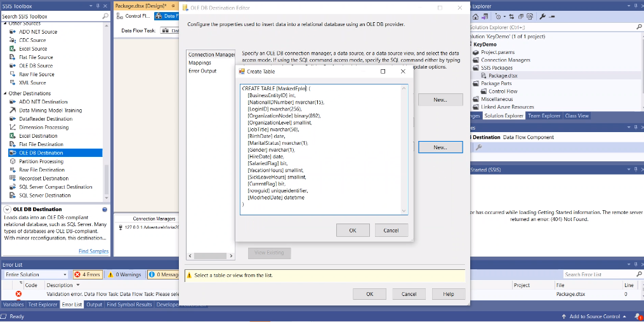Switch to the Variables tab

[x=13, y=305]
